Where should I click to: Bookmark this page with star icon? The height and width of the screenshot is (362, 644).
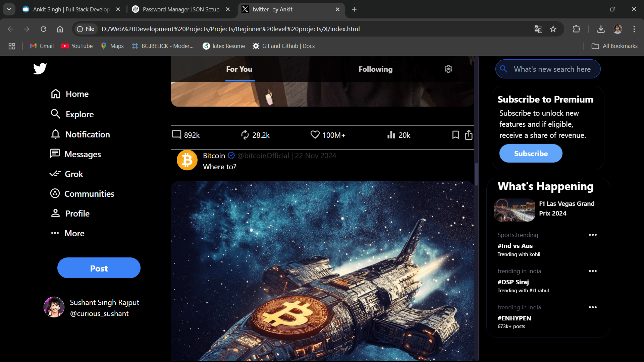point(553,29)
